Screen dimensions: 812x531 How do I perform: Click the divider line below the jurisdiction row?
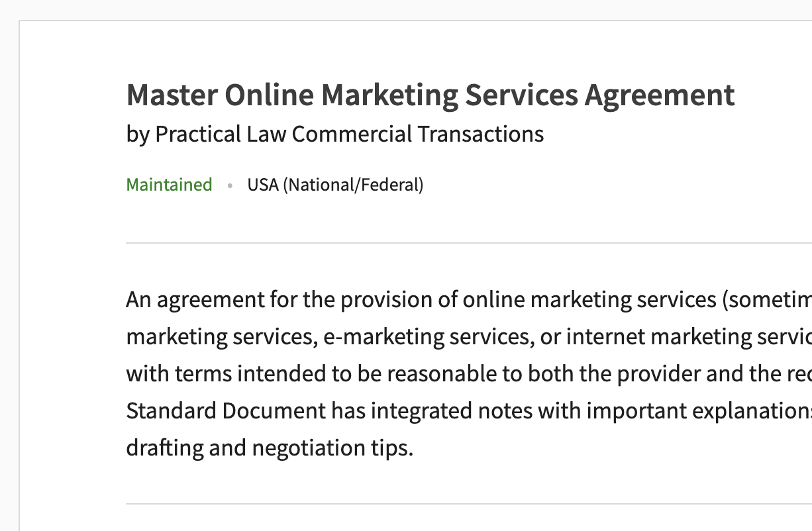pyautogui.click(x=464, y=243)
